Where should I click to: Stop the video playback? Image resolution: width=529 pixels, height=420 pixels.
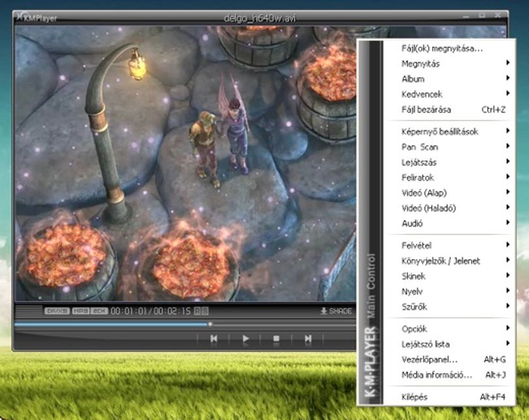pyautogui.click(x=276, y=338)
